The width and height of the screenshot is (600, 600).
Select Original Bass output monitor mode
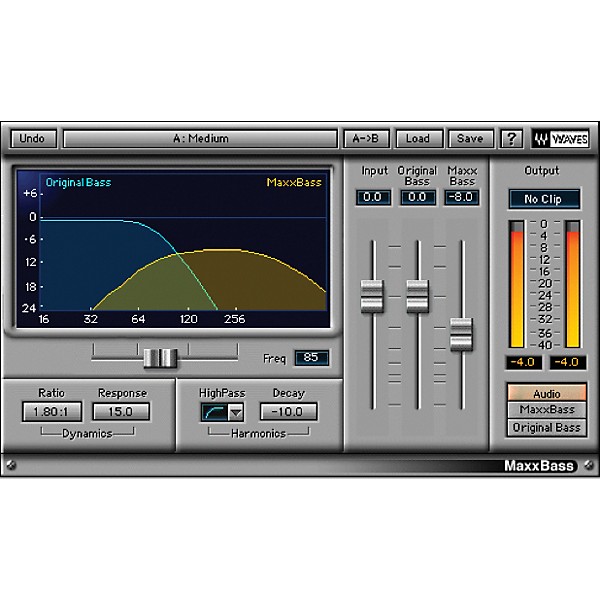pos(547,427)
